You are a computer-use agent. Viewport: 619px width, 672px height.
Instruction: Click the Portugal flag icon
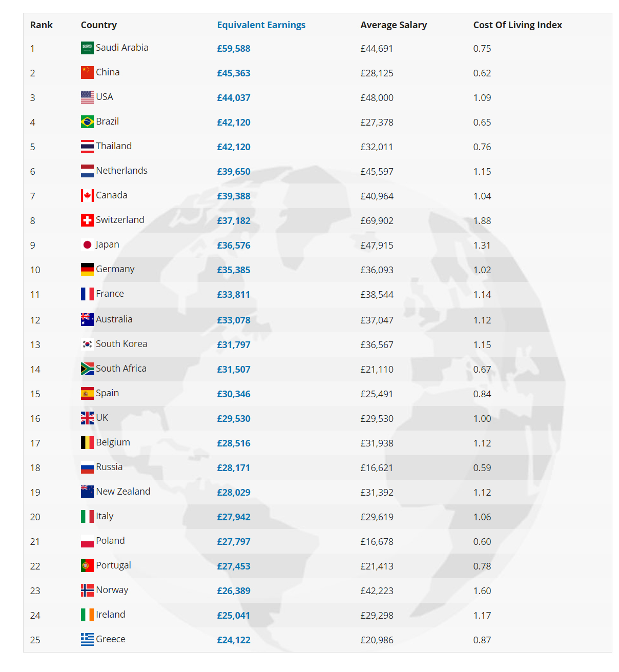[87, 566]
